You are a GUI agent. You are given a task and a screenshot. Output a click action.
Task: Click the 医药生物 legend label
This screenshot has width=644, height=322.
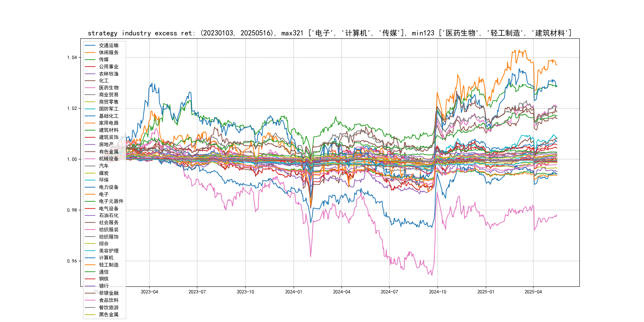(109, 88)
